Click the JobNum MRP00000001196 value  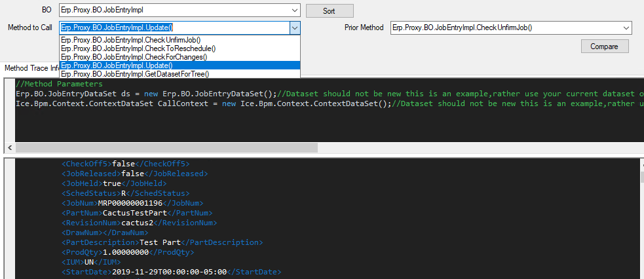130,203
